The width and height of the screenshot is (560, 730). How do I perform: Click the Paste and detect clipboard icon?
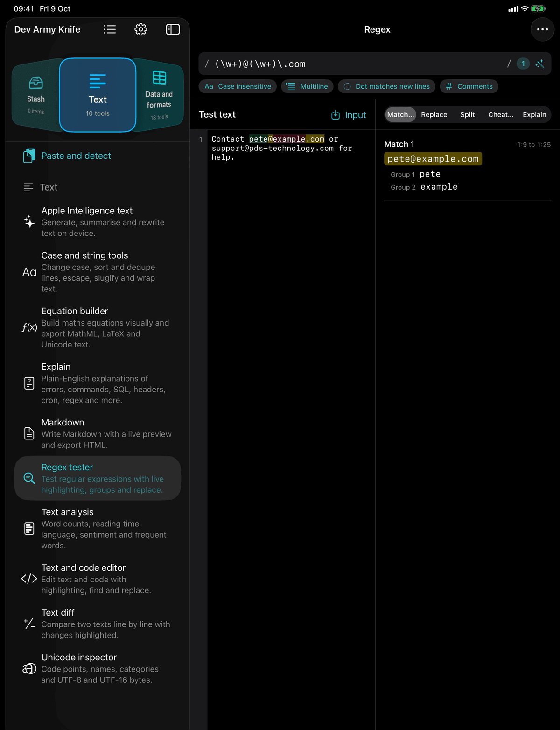29,156
